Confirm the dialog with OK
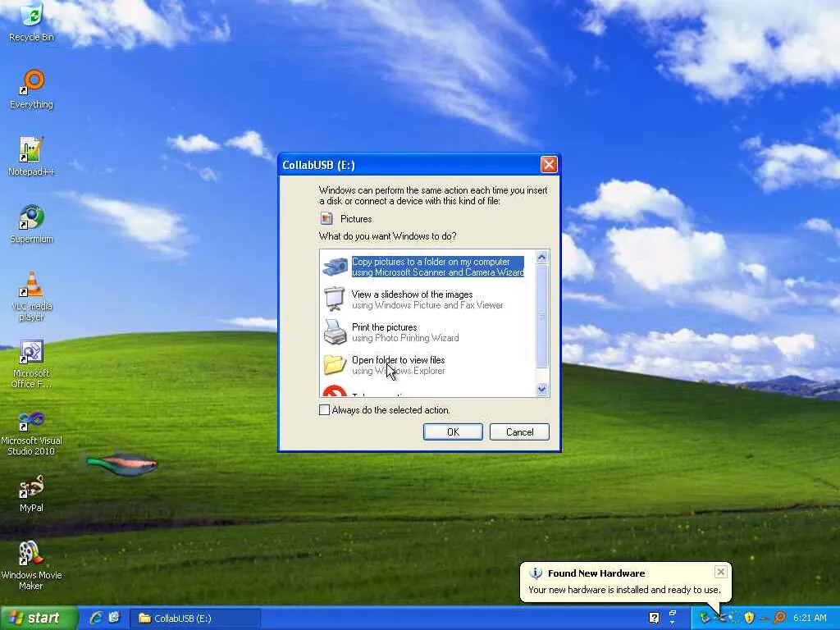Screen dimensions: 840x630 click(453, 431)
